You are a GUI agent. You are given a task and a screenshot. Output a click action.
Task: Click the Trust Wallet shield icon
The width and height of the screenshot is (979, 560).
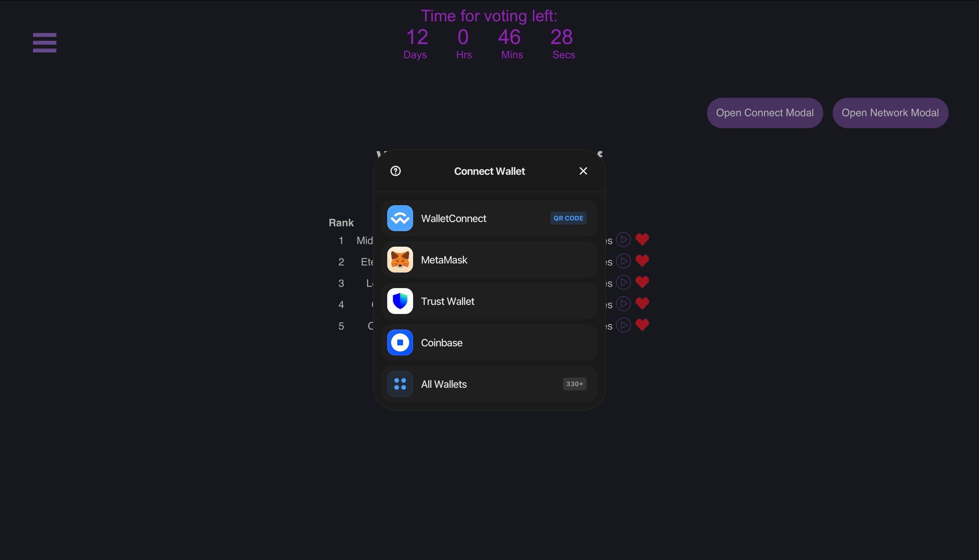(x=400, y=301)
